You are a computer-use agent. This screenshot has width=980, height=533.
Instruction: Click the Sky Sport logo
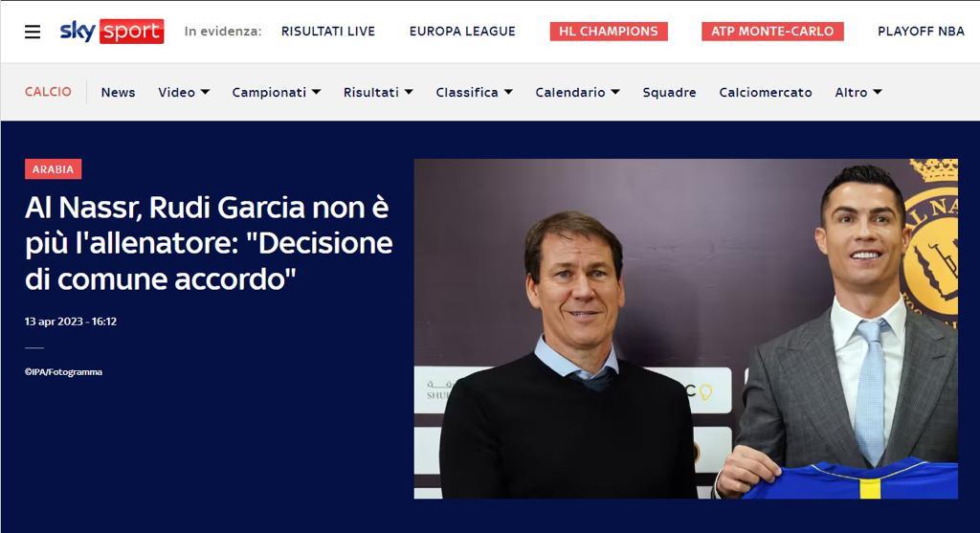(112, 31)
